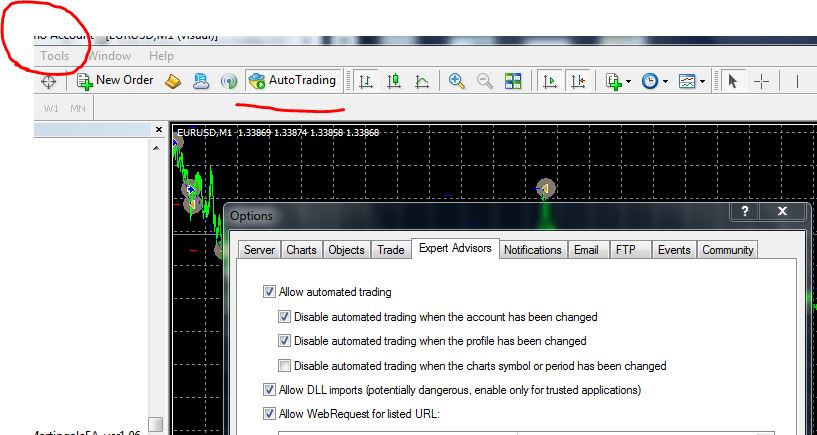Enable disable trading when charts symbol changed
817x435 pixels.
pyautogui.click(x=284, y=366)
